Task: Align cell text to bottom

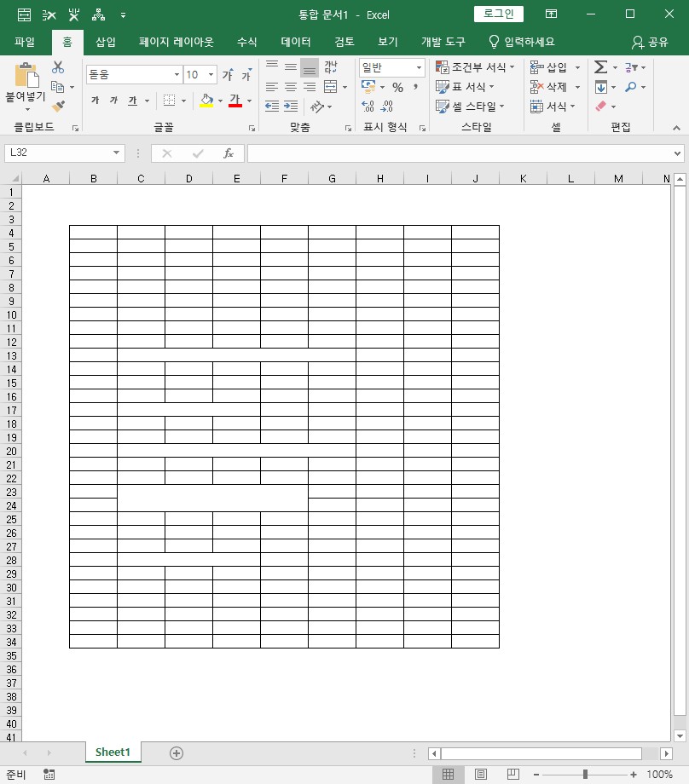Action: point(310,67)
